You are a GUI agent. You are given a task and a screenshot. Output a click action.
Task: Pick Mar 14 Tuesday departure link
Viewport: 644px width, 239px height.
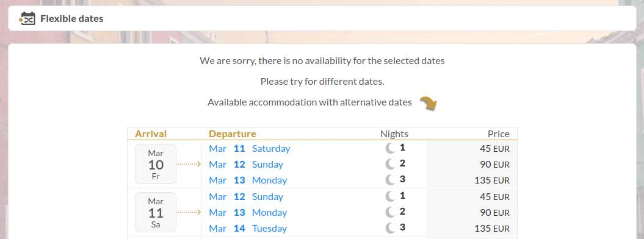coord(248,229)
